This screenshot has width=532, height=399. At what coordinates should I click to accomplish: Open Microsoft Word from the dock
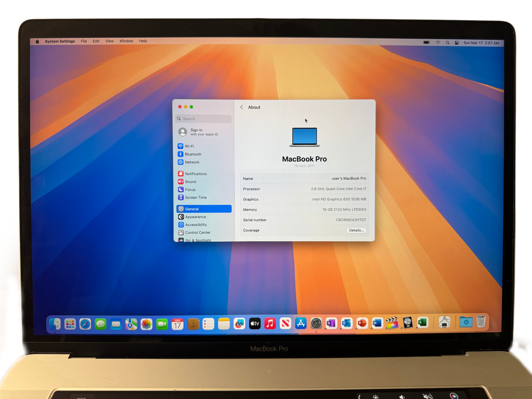[377, 323]
